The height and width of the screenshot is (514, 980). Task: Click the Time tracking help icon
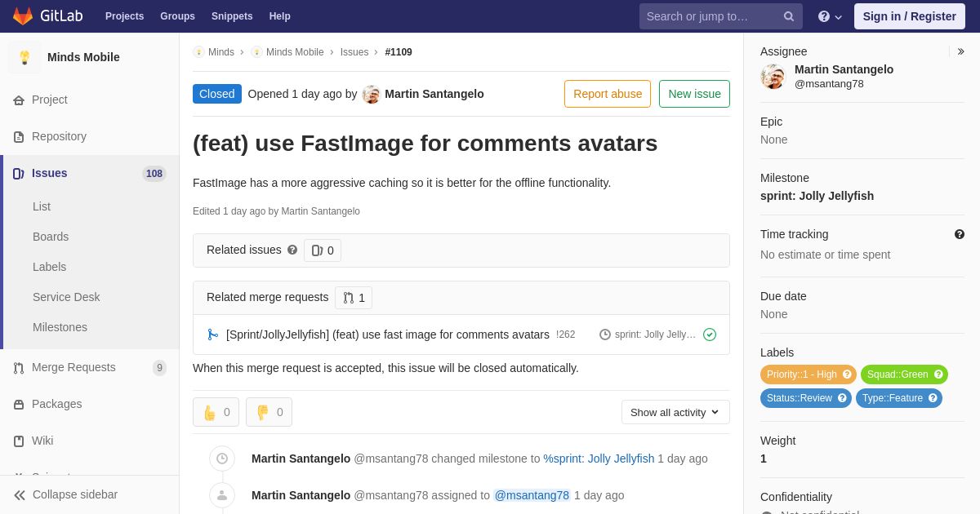[x=960, y=234]
